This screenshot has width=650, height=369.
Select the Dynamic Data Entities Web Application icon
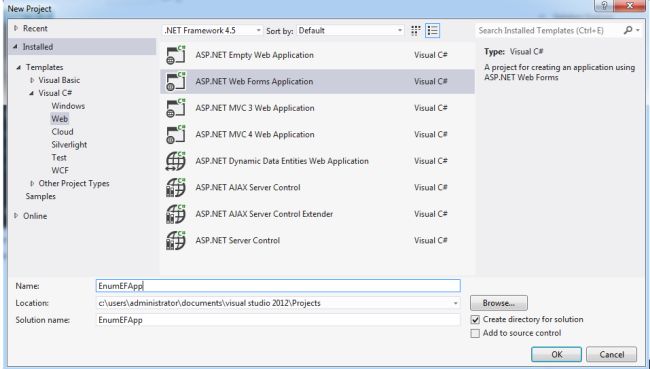pos(176,161)
